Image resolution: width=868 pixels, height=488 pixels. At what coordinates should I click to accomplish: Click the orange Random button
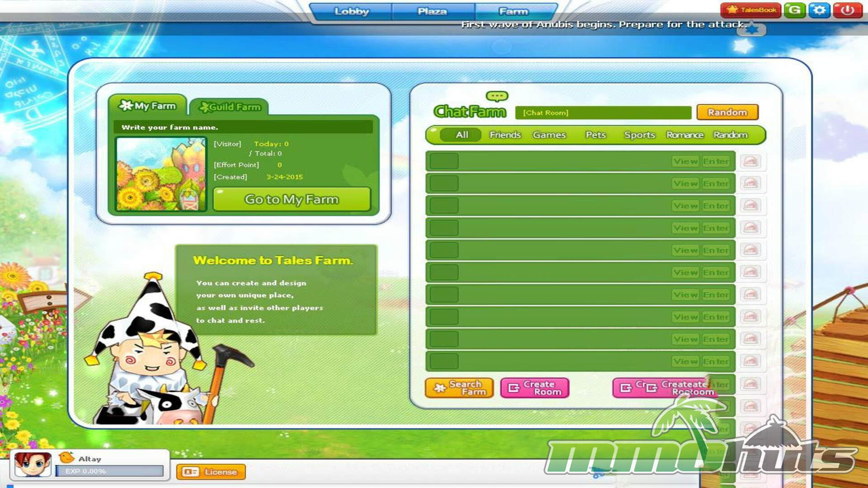coord(727,112)
